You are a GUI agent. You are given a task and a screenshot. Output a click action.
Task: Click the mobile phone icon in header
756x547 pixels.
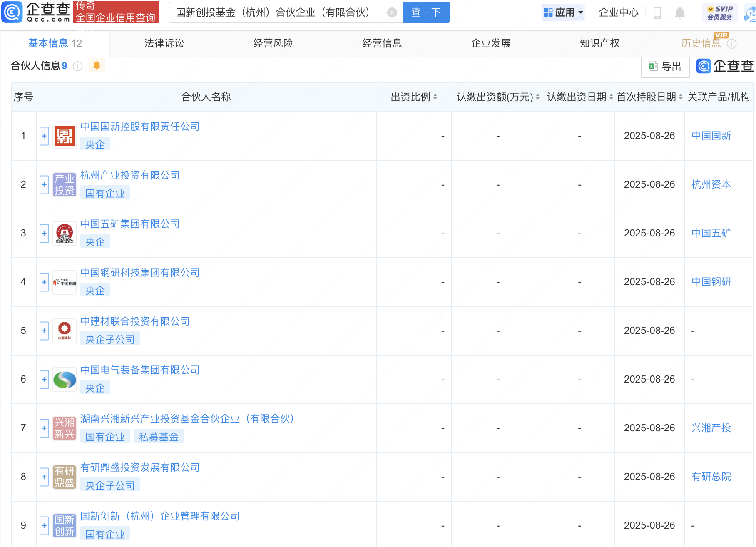pos(657,13)
